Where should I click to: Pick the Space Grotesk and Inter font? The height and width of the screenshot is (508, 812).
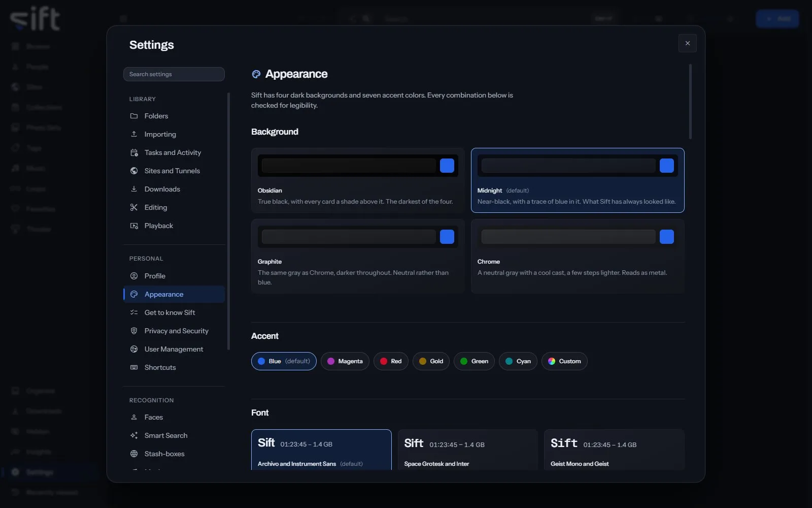468,450
